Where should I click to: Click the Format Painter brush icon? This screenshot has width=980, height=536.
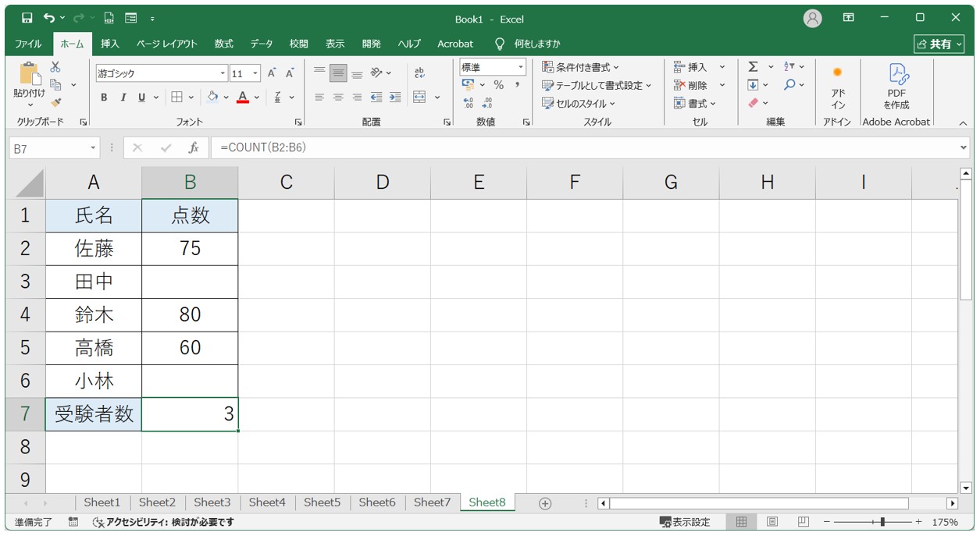(x=55, y=102)
